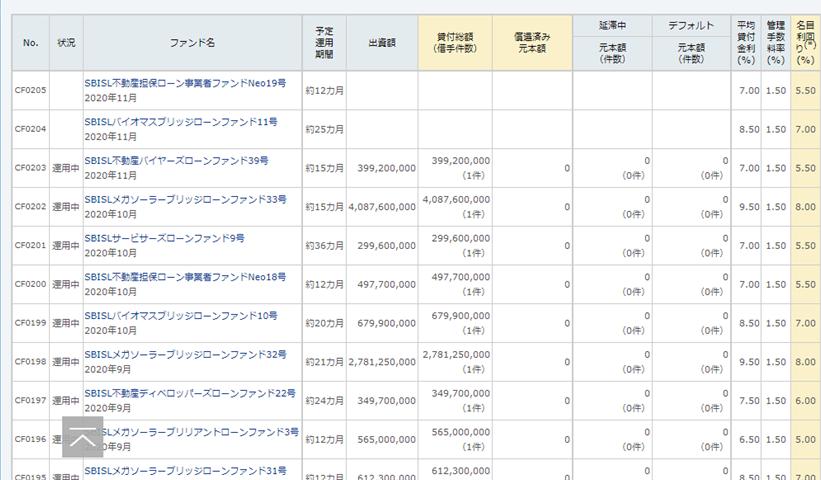The image size is (821, 480).
Task: Click the 管理手数料率(%) column header
Action: tap(776, 43)
